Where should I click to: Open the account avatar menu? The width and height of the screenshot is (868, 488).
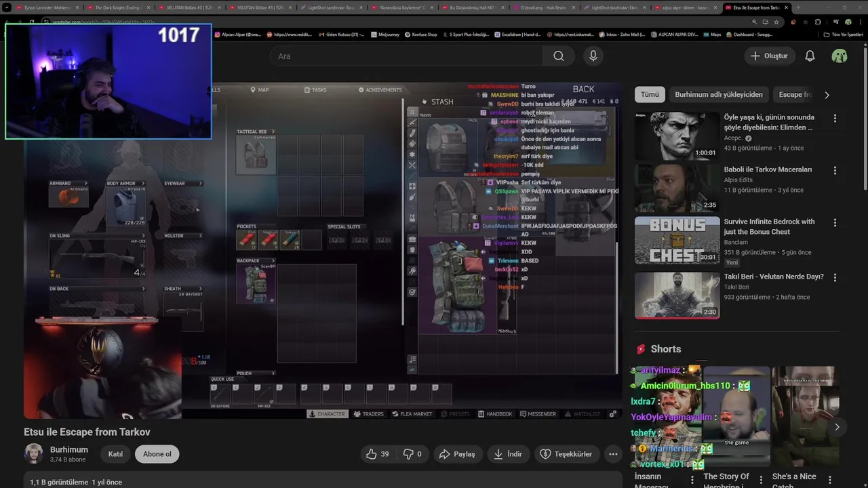tap(840, 56)
